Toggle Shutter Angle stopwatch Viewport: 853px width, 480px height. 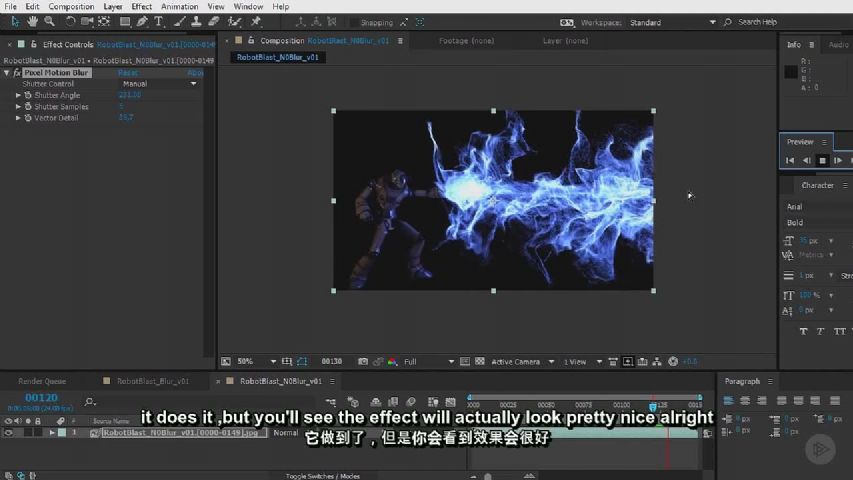(x=28, y=95)
